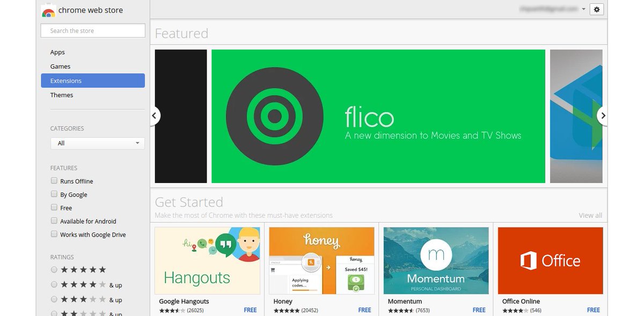
Task: Click the partially visible blue banner on the right
Action: [576, 116]
